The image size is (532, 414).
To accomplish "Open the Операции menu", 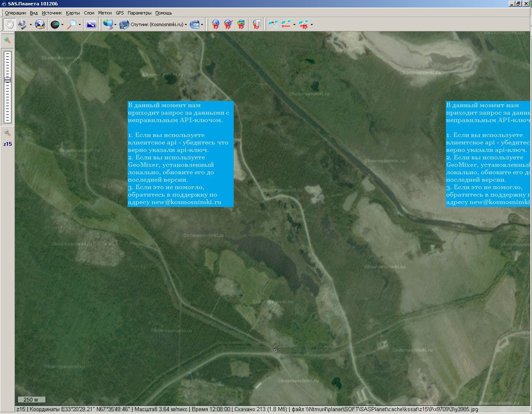I will [x=15, y=13].
